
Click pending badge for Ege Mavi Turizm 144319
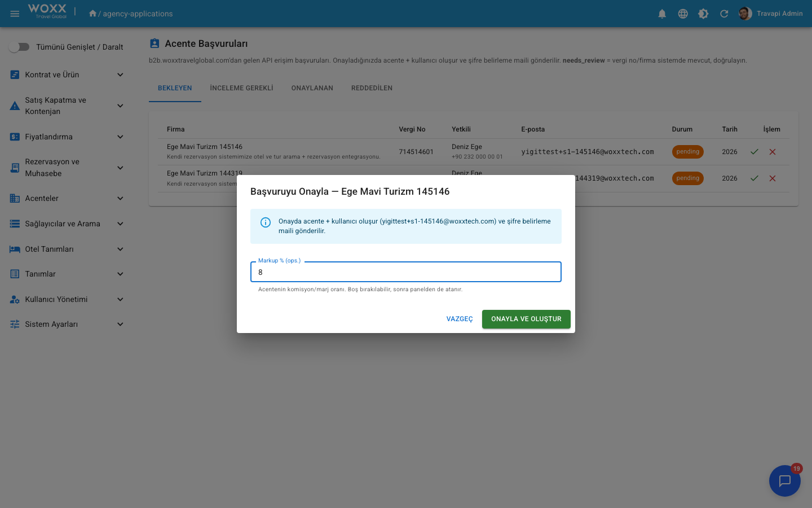pos(687,178)
